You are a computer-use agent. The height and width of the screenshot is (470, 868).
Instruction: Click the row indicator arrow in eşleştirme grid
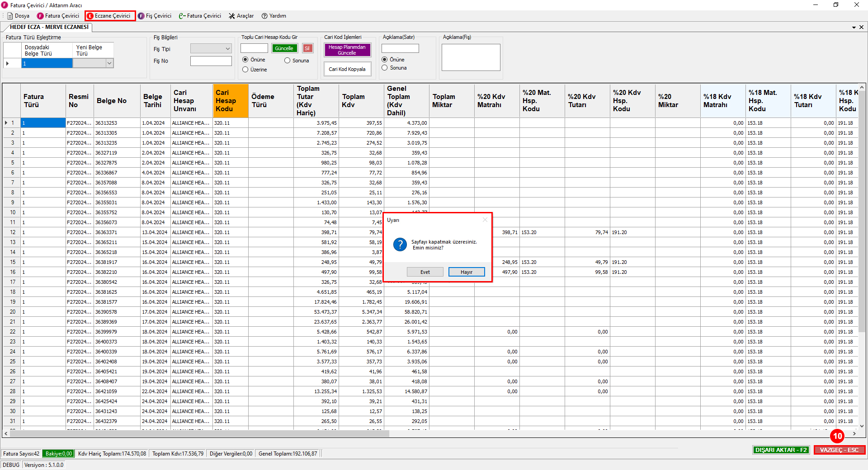8,64
